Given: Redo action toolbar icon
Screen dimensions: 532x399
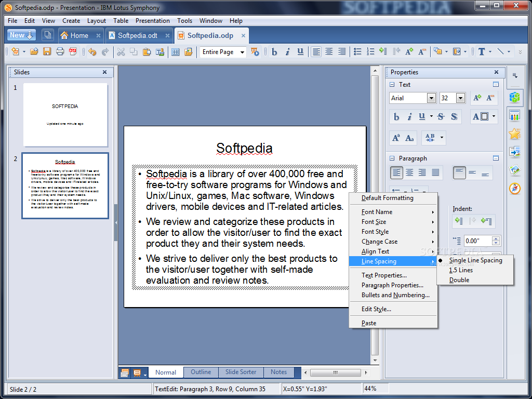Looking at the screenshot, I should 105,52.
